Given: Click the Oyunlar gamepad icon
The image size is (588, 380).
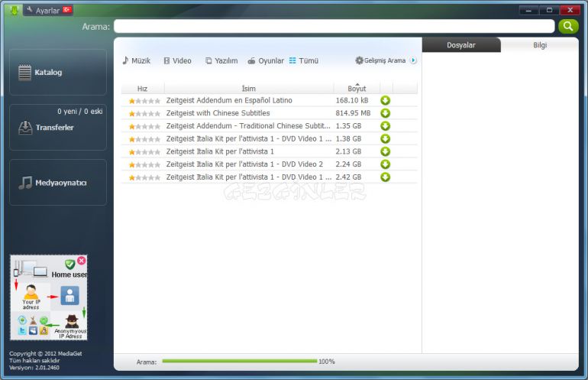Looking at the screenshot, I should (251, 60).
